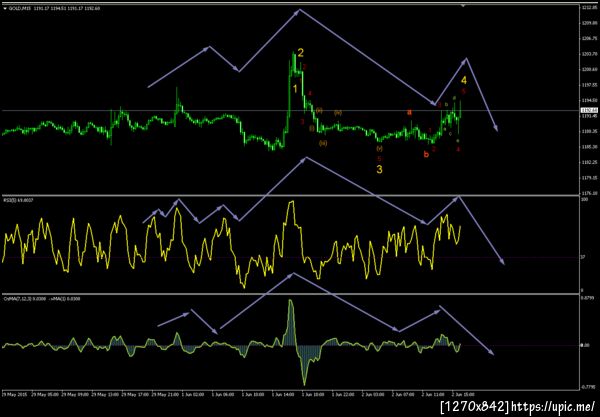
Task: Select red wave label b on price chart
Action: [x=426, y=154]
